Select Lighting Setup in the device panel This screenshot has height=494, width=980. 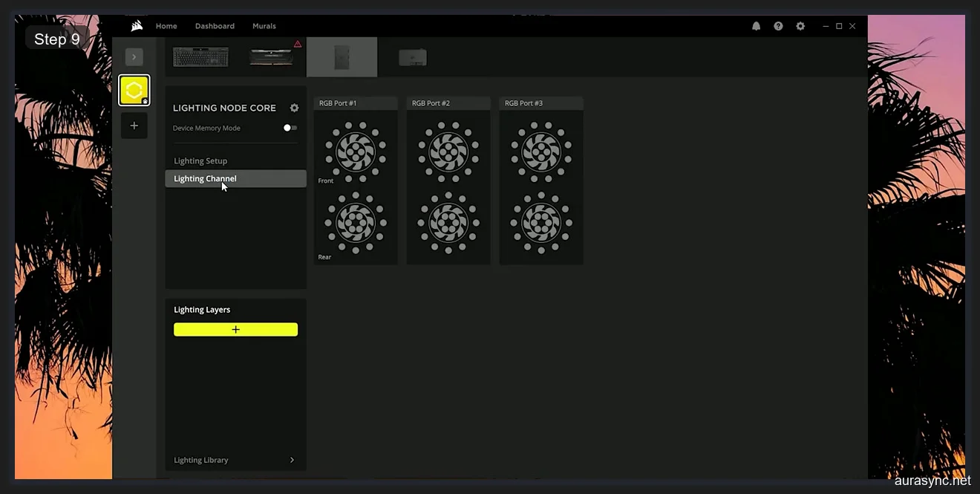coord(200,160)
